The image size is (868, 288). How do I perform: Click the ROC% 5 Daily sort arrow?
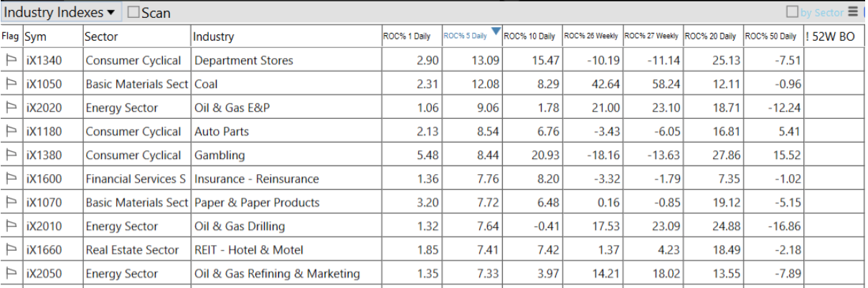click(495, 30)
